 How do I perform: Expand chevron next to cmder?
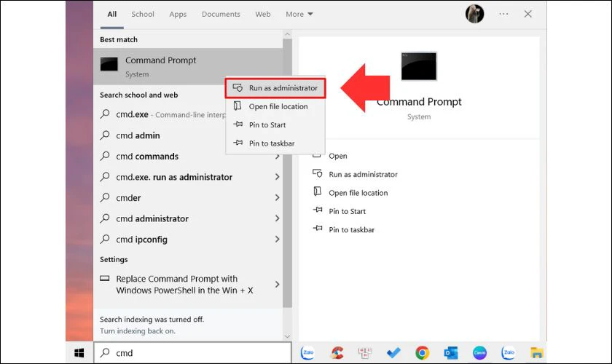click(x=277, y=198)
